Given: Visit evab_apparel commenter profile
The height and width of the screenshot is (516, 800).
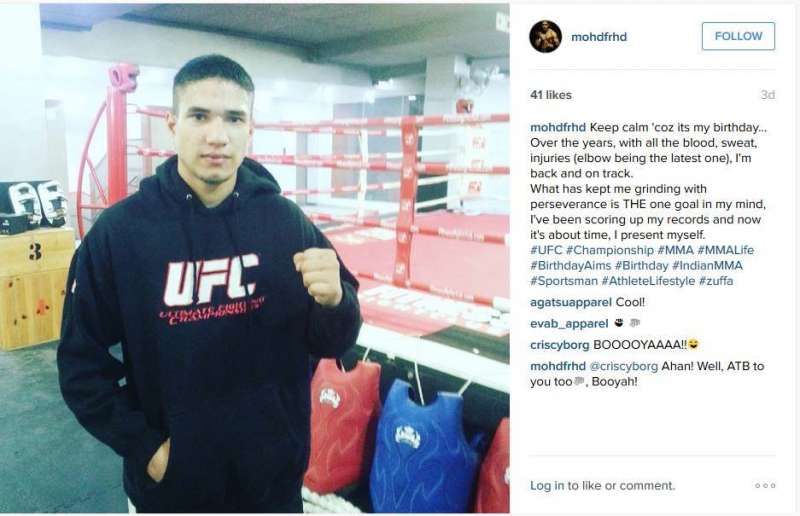Looking at the screenshot, I should [569, 324].
